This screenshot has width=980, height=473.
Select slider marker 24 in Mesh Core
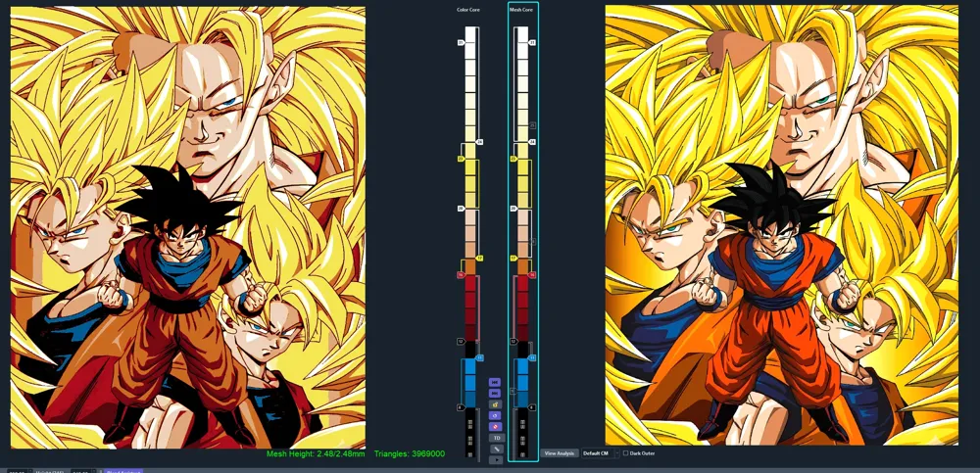click(532, 142)
